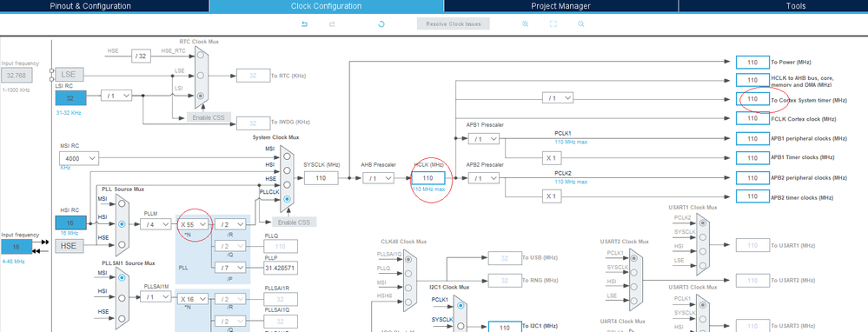This screenshot has width=868, height=332.
Task: Click the HSE input frequency 16 field
Action: pyautogui.click(x=16, y=247)
